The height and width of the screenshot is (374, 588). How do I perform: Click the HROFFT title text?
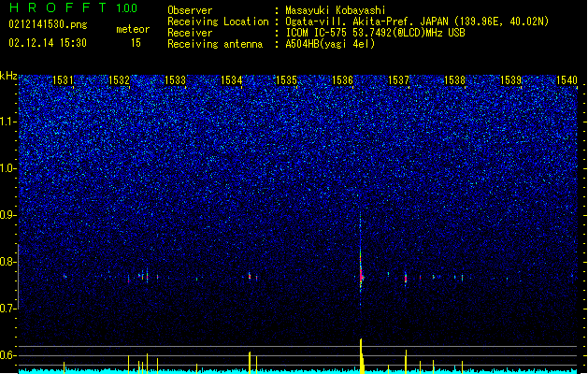[x=58, y=7]
